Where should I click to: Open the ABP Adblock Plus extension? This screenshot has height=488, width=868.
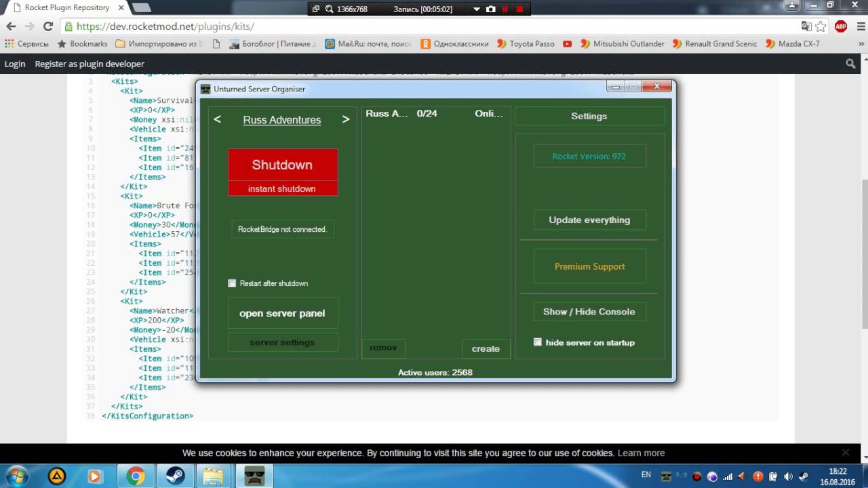coord(841,26)
